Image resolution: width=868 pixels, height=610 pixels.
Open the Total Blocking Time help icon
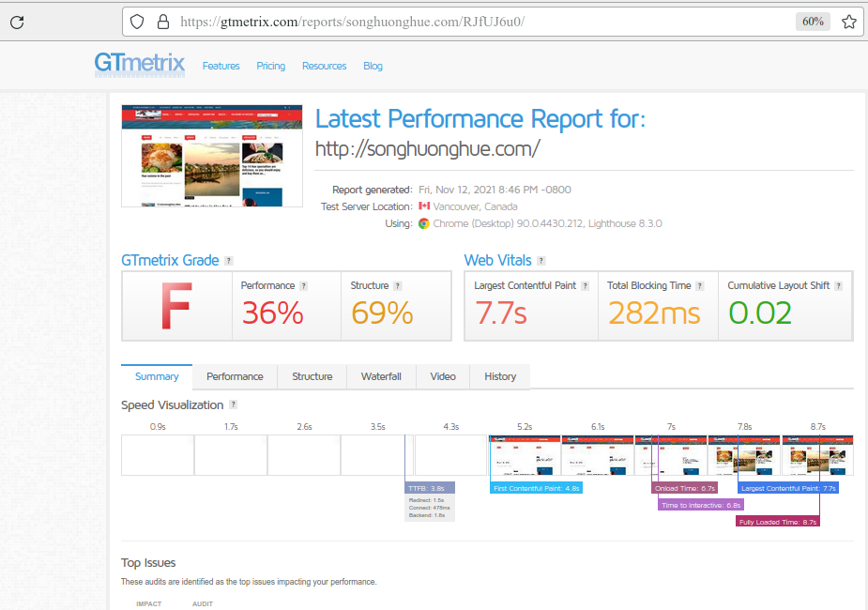(700, 286)
